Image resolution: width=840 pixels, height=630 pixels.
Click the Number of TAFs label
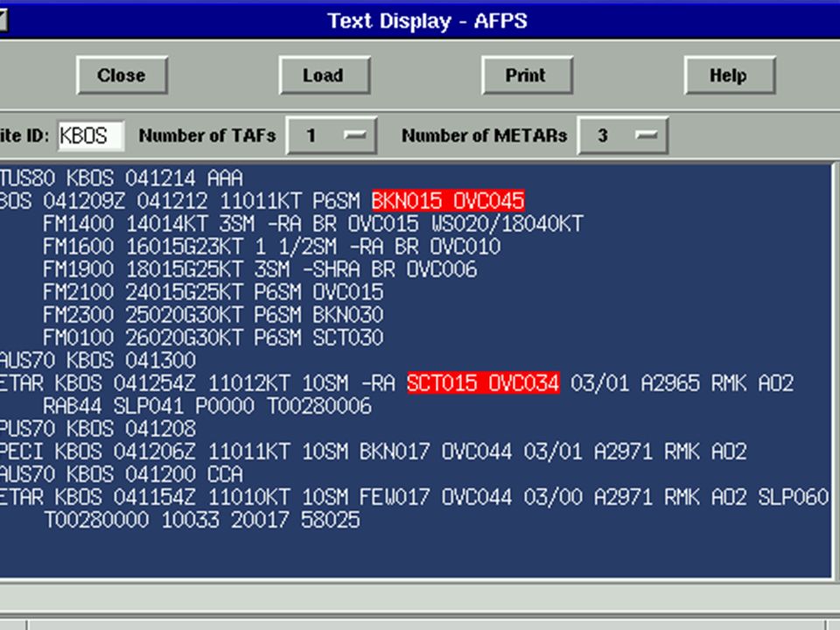coord(207,136)
